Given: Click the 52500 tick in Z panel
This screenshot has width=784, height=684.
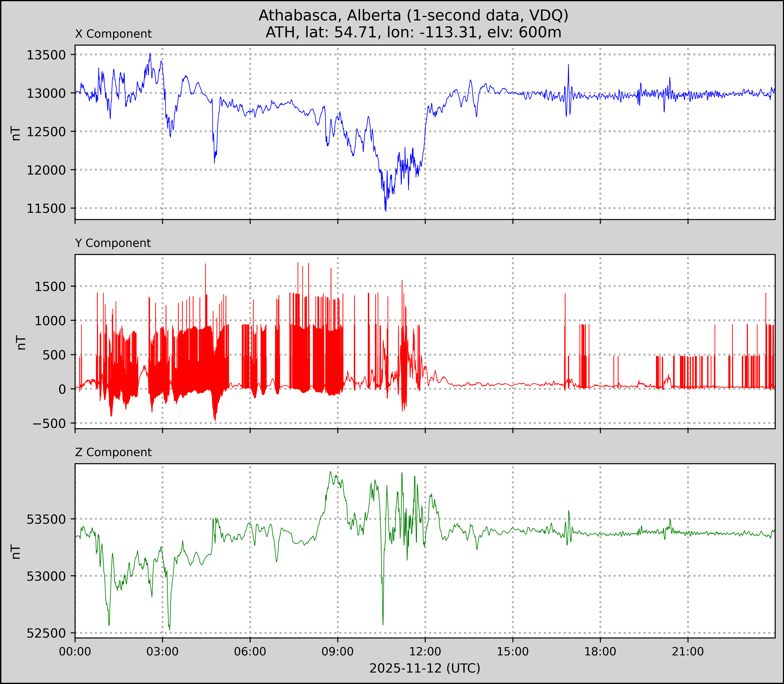Looking at the screenshot, I should (46, 633).
